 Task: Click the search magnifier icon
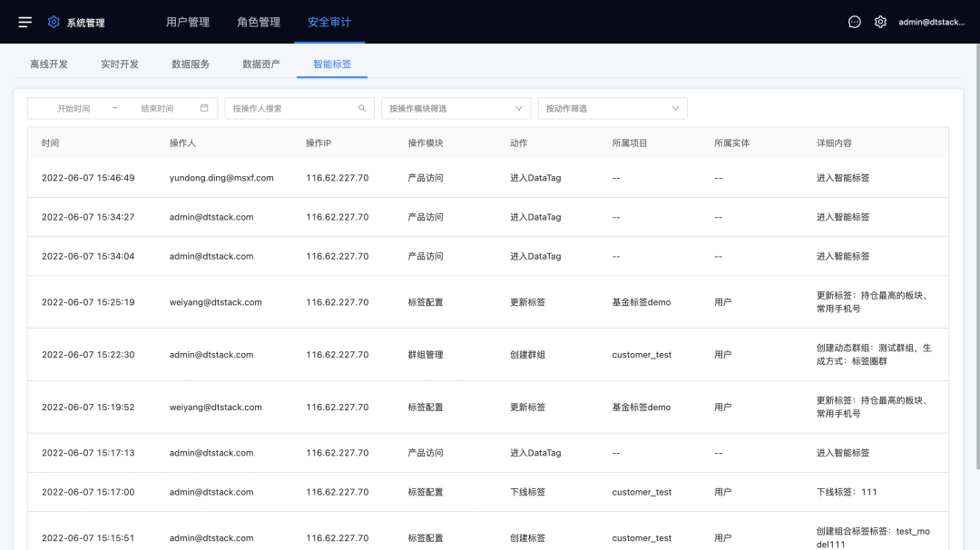[362, 108]
